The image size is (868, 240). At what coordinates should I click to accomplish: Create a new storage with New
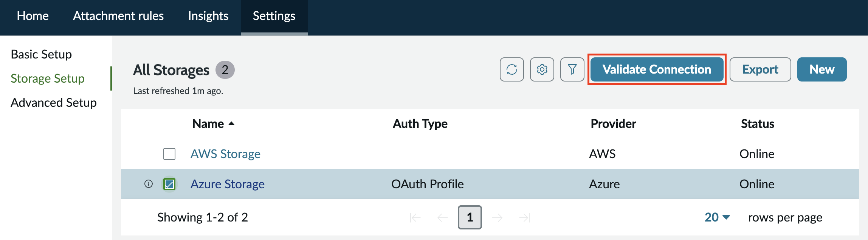pos(822,69)
